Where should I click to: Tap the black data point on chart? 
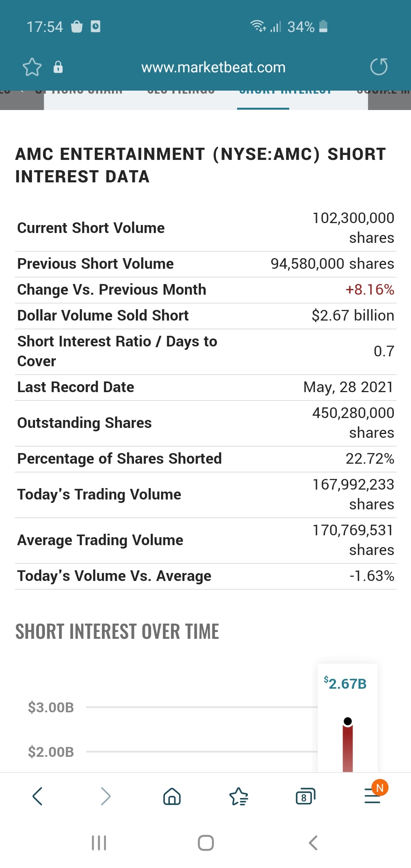point(347,721)
